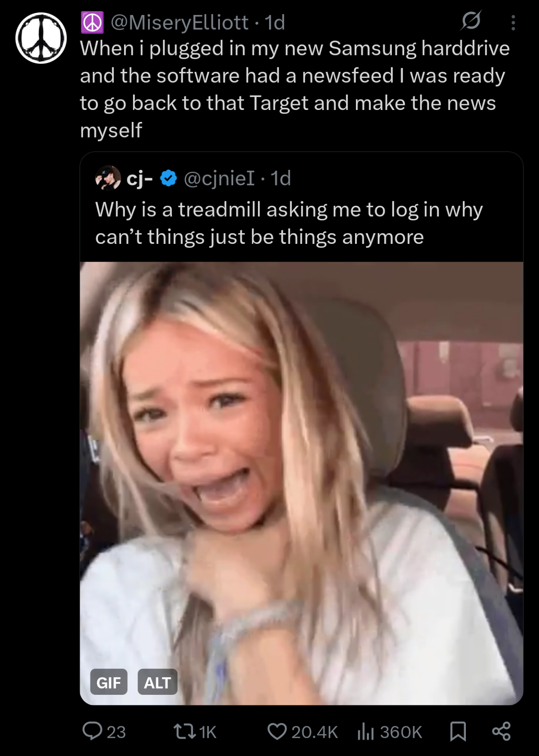Viewport: 539px width, 756px height.
Task: Like the post with heart icon
Action: click(277, 731)
